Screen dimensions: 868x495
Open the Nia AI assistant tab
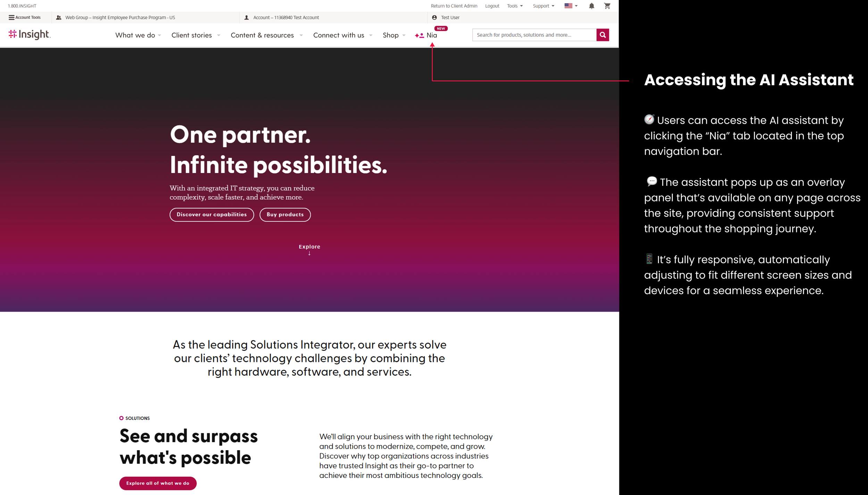point(431,35)
